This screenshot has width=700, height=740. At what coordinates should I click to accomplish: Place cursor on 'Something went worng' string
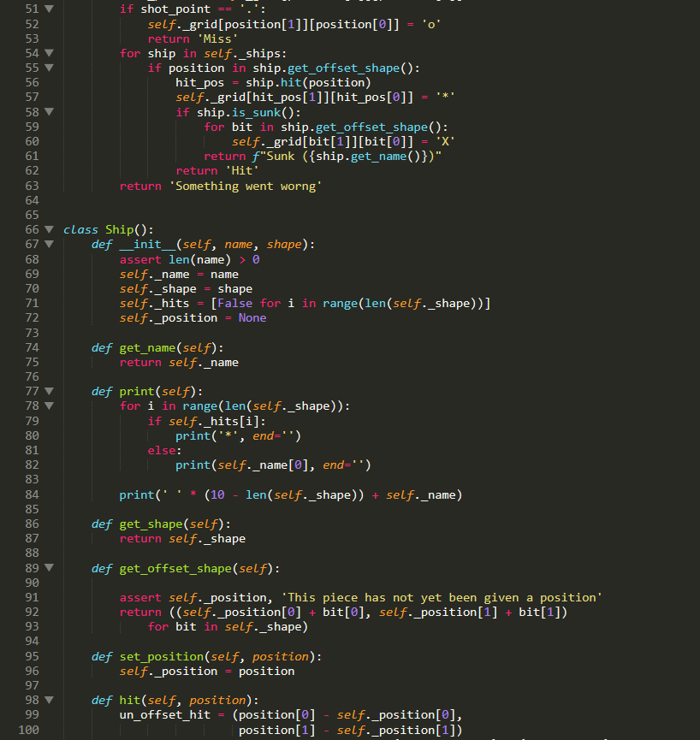click(246, 186)
